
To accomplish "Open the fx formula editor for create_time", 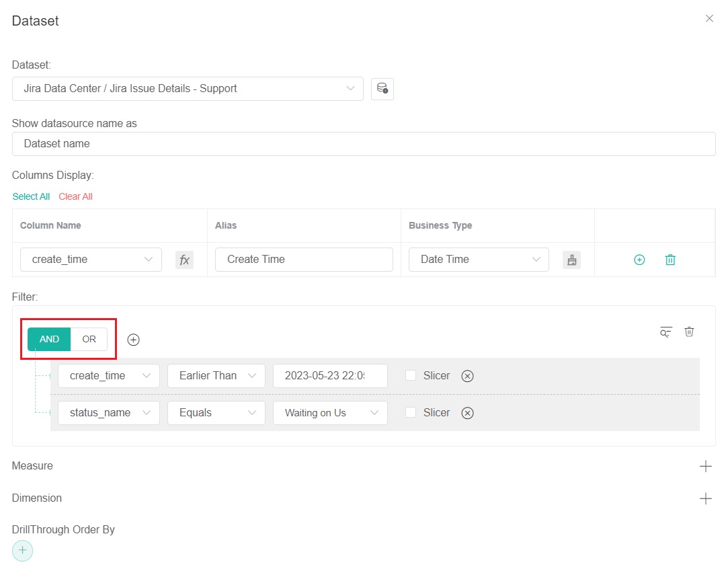I will pyautogui.click(x=184, y=260).
